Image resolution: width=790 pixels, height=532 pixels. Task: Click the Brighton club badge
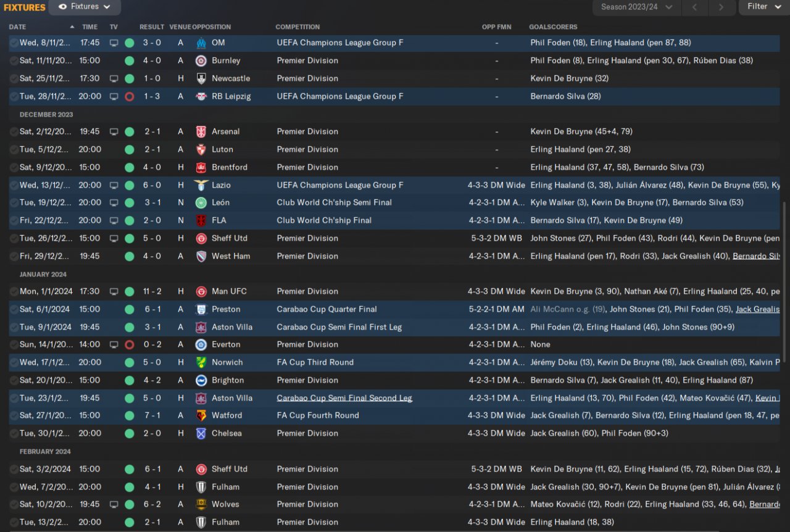[x=201, y=380]
